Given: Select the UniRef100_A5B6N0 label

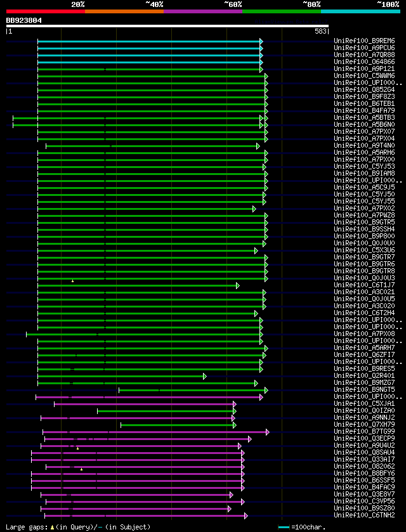Looking at the screenshot, I should tap(364, 124).
